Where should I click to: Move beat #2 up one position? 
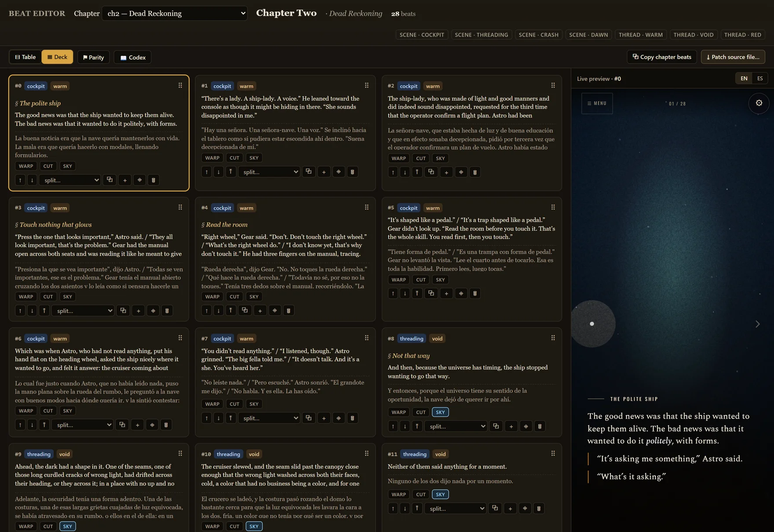coord(393,172)
